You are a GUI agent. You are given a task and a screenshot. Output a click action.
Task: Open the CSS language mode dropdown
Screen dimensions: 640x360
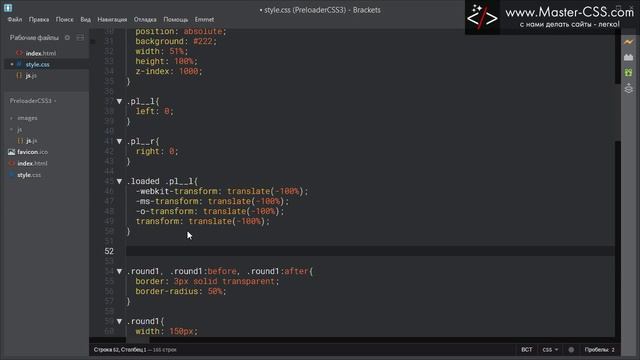click(x=550, y=350)
